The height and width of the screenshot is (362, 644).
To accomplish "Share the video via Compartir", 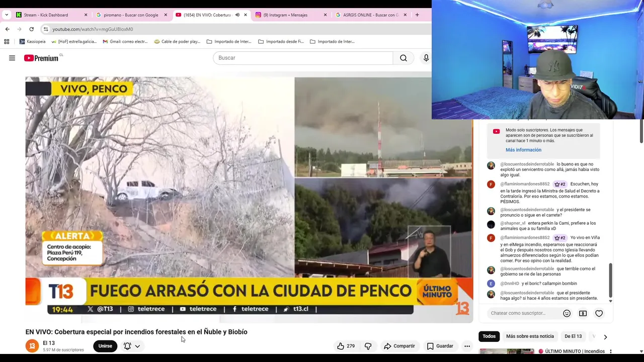I will pyautogui.click(x=399, y=346).
